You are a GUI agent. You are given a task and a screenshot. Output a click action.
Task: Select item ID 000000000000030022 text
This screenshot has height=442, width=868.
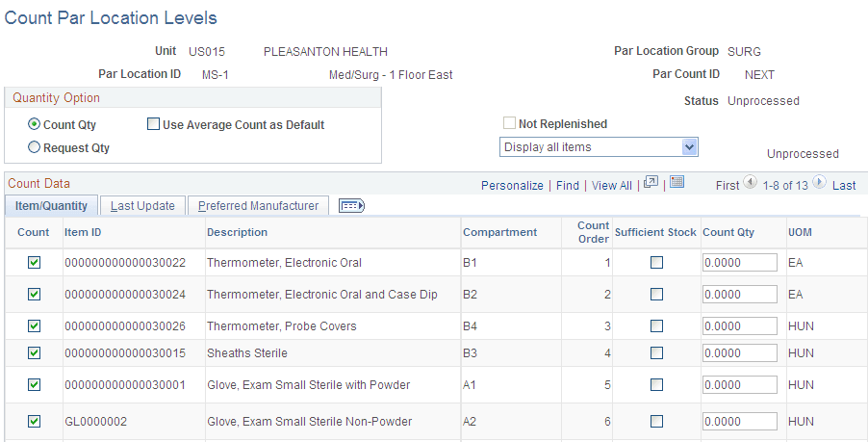[125, 263]
